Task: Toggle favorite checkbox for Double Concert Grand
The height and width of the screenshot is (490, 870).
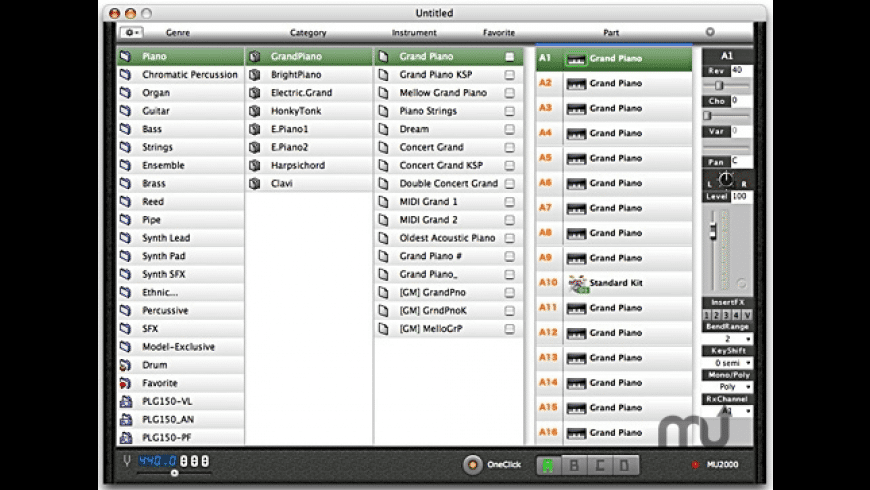Action: pyautogui.click(x=509, y=184)
